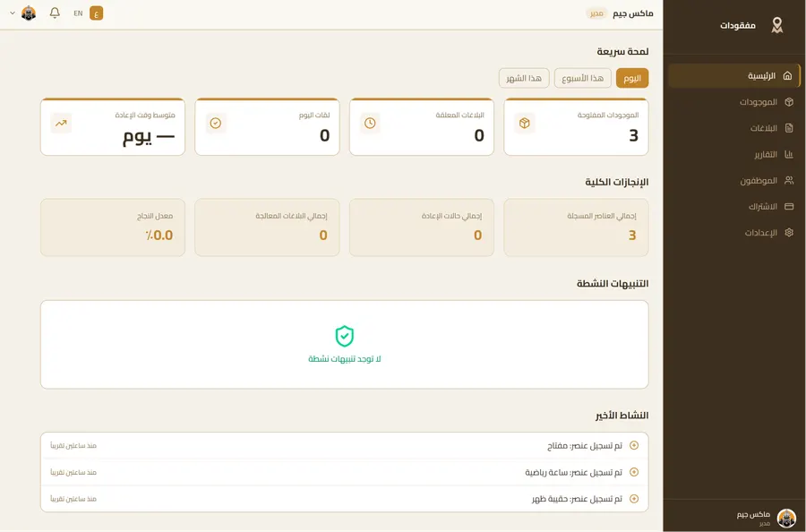Select the هذا الأسبوع period tab
806x532 pixels.
[582, 78]
